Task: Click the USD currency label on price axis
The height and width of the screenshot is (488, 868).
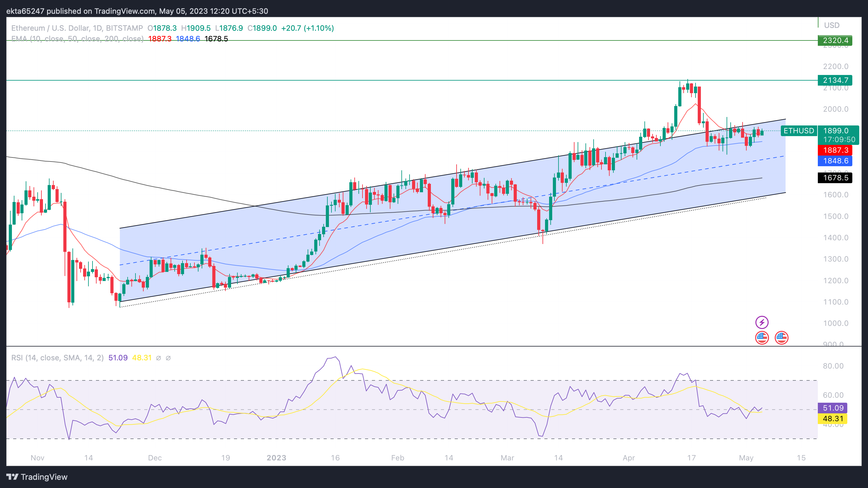Action: point(832,25)
